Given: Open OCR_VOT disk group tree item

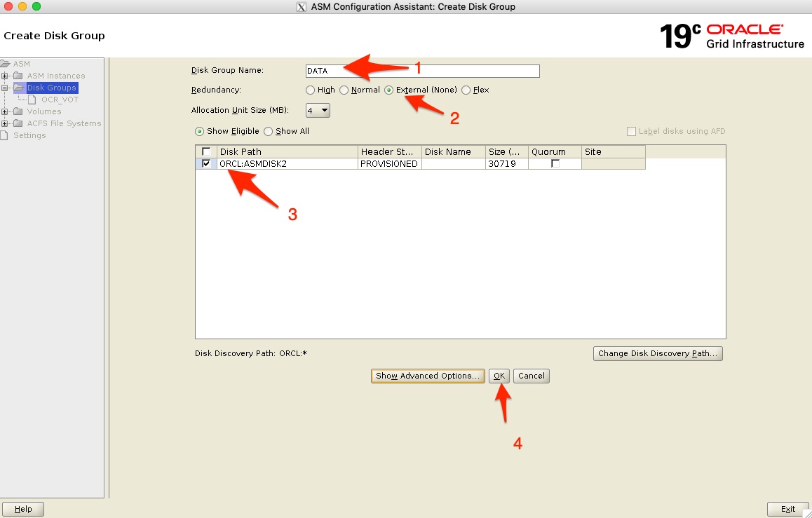Looking at the screenshot, I should 60,100.
